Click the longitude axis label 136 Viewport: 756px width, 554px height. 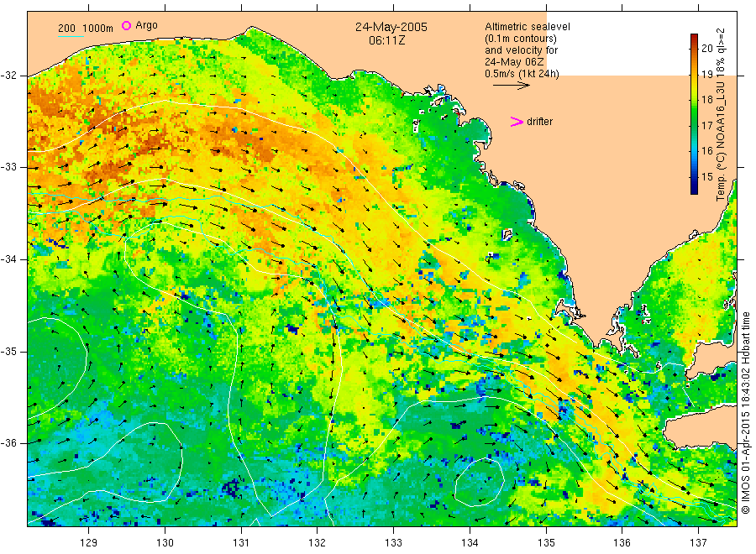click(x=622, y=543)
